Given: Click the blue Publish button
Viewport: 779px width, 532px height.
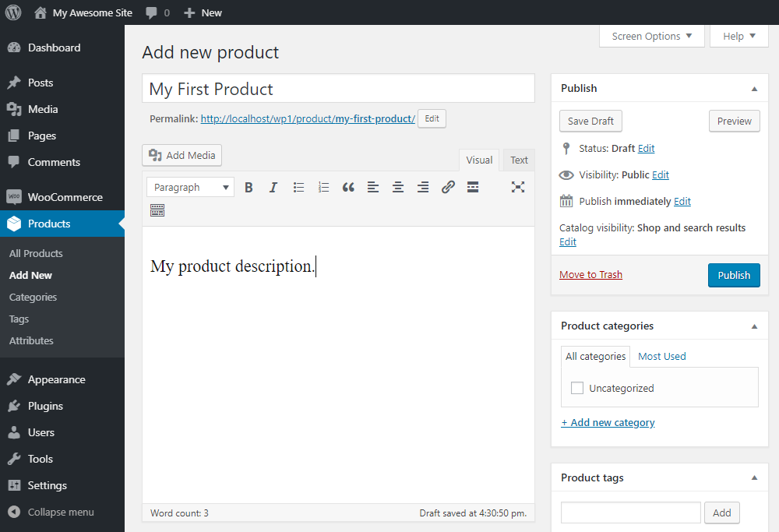Looking at the screenshot, I should (734, 275).
